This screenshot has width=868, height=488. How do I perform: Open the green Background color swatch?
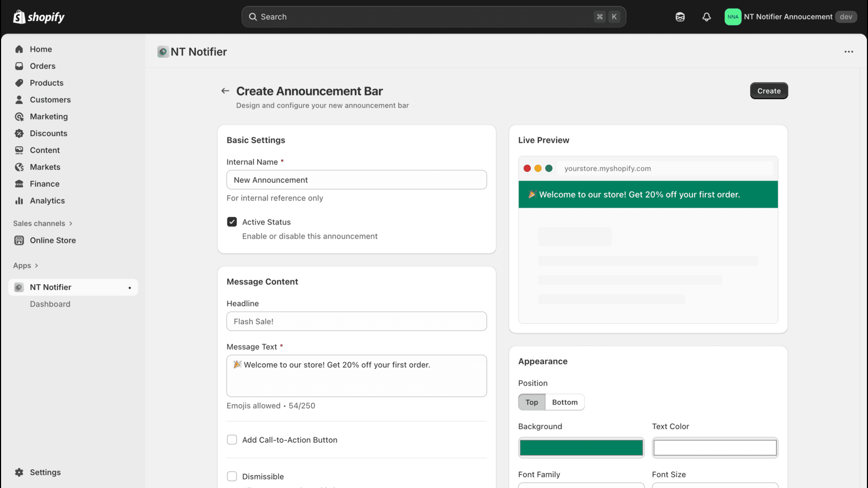click(581, 448)
